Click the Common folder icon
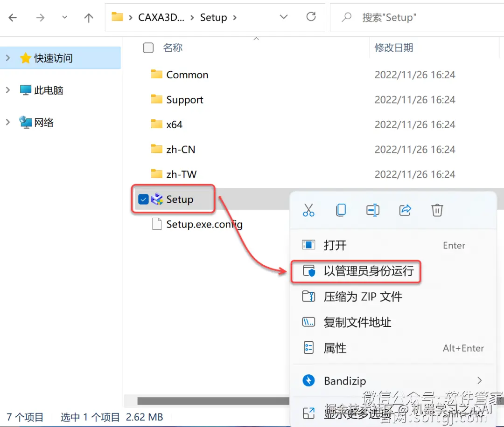 (156, 75)
